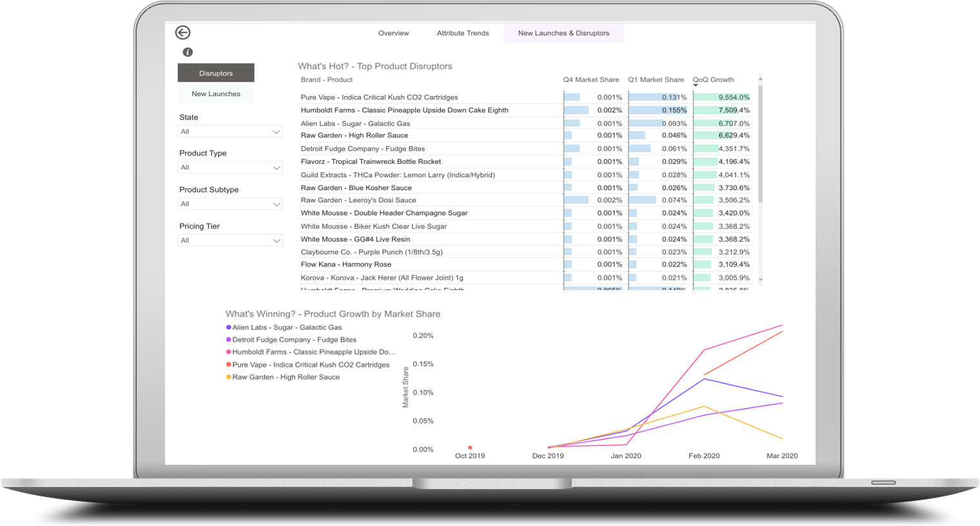Select Raw Garden High Roller Sauce row
The image size is (980, 526).
click(x=525, y=135)
